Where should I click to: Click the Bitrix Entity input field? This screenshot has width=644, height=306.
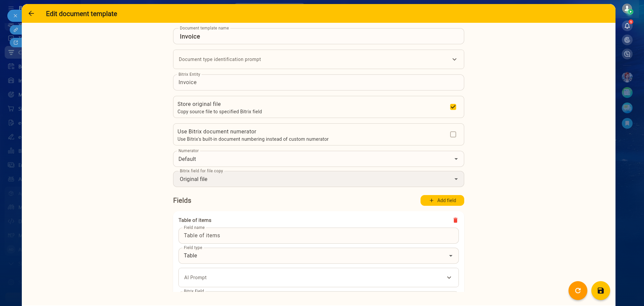click(318, 82)
